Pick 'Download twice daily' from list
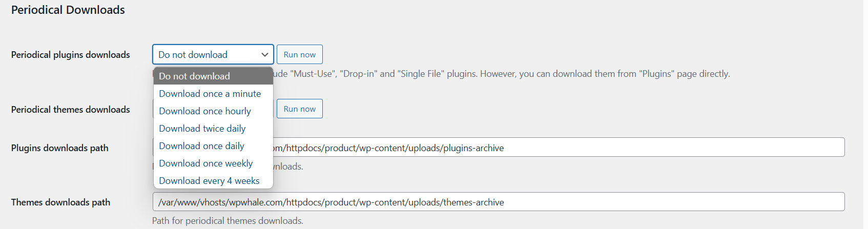 tap(213, 129)
